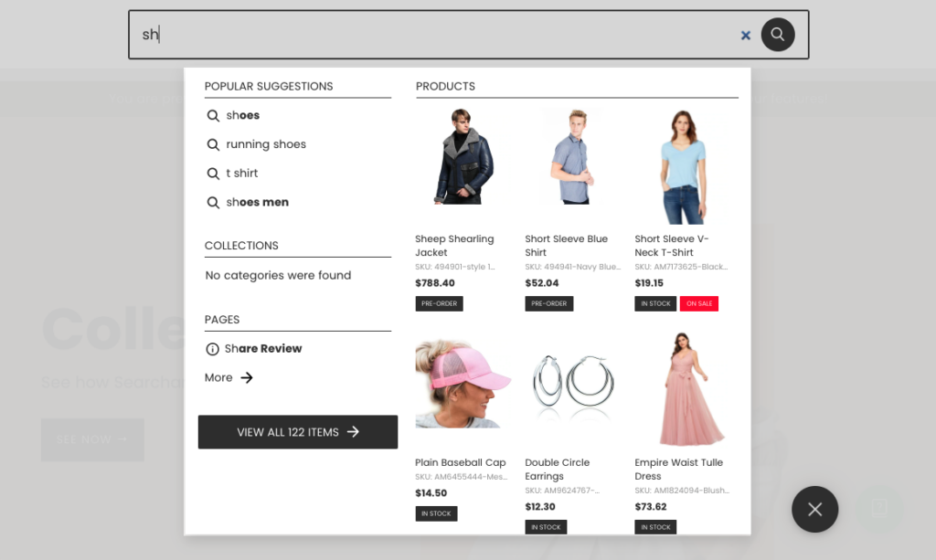Viewport: 936px width, 560px height.
Task: Click the search magnifier button
Action: pos(778,34)
